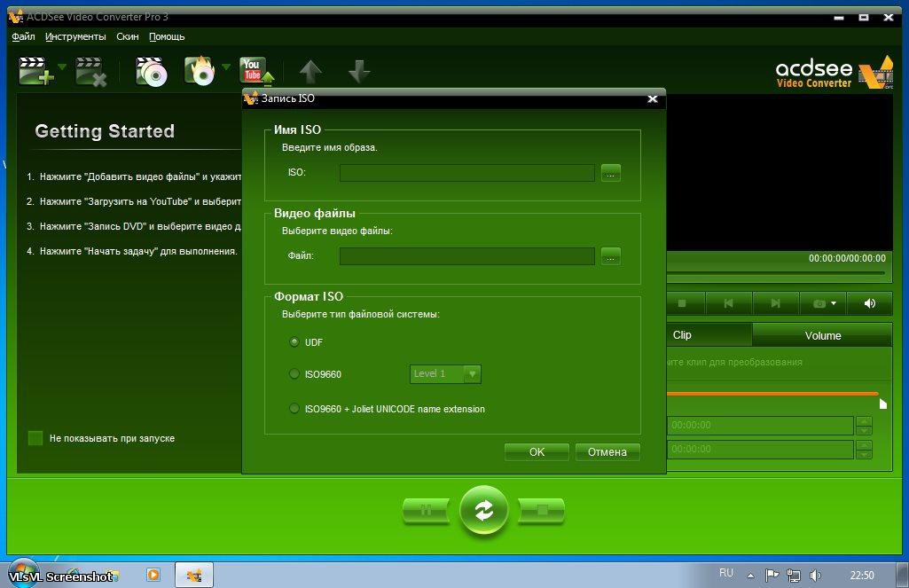Open the Файл menu
The image size is (909, 588).
[x=23, y=36]
